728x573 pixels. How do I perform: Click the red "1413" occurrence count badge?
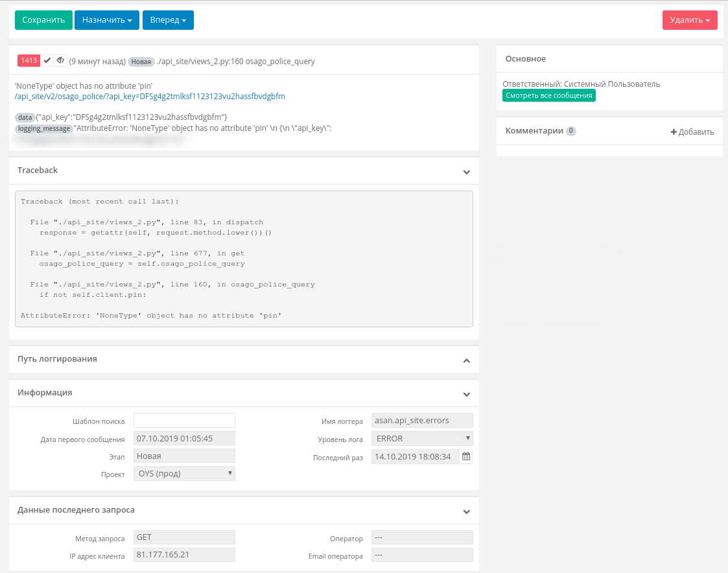[29, 60]
